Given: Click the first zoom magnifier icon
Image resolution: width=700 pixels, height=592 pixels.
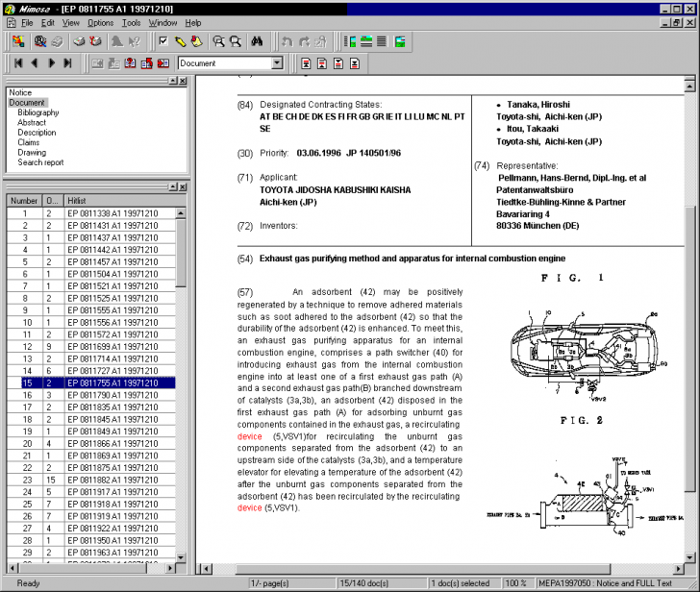Looking at the screenshot, I should (219, 41).
